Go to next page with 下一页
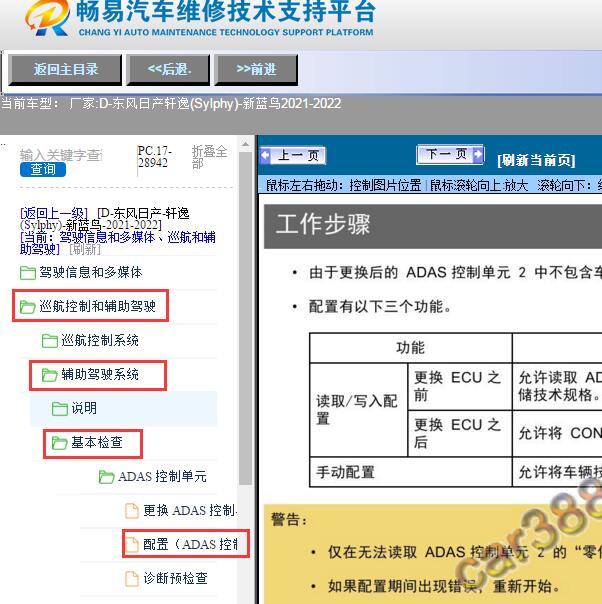 pyautogui.click(x=450, y=154)
